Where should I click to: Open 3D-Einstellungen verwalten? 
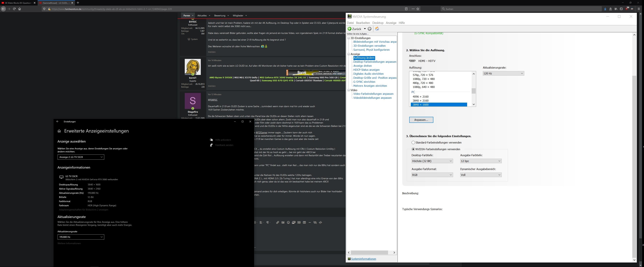369,46
